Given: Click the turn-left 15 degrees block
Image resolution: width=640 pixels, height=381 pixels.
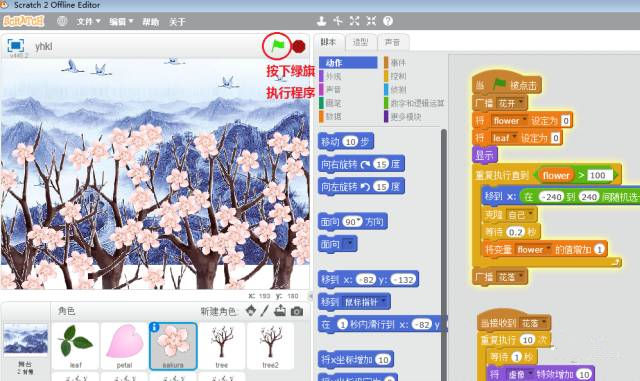Looking at the screenshot, I should tap(361, 187).
